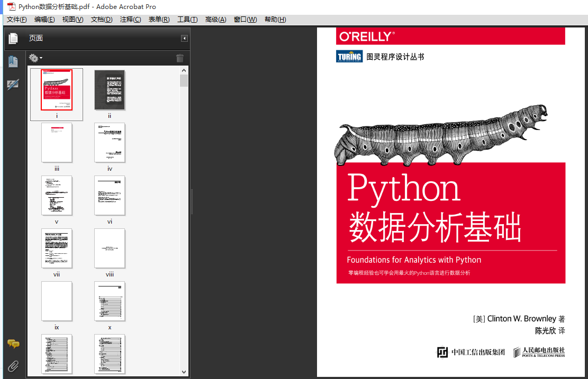Image resolution: width=588 pixels, height=379 pixels.
Task: Open the 文档(D) menu
Action: [102, 20]
